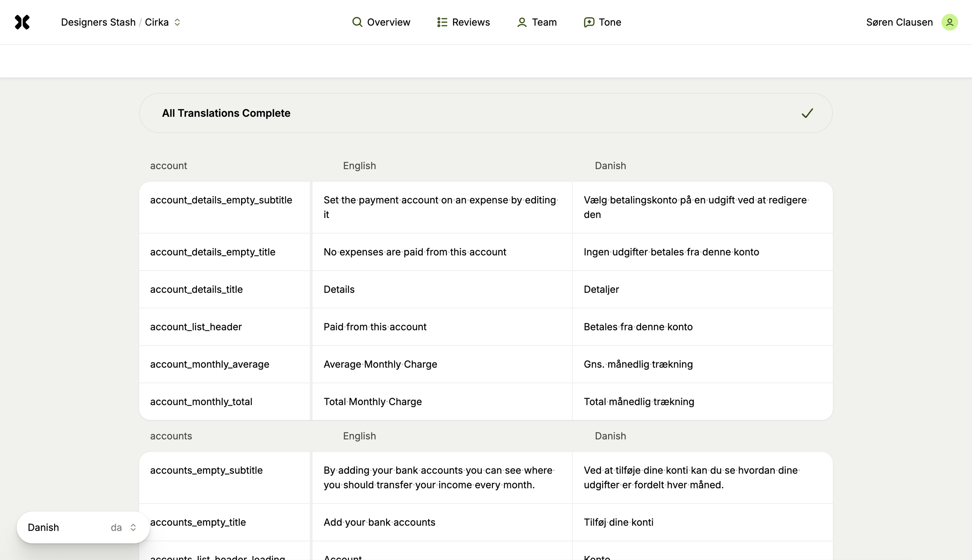Viewport: 972px width, 560px height.
Task: Click the Overview magnifier icon
Action: 357,22
